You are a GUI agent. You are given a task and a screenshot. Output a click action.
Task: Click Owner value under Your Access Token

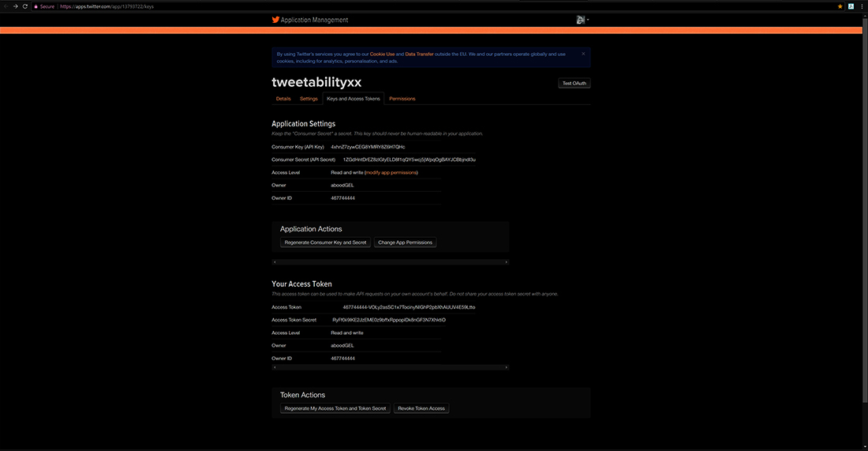coord(342,345)
